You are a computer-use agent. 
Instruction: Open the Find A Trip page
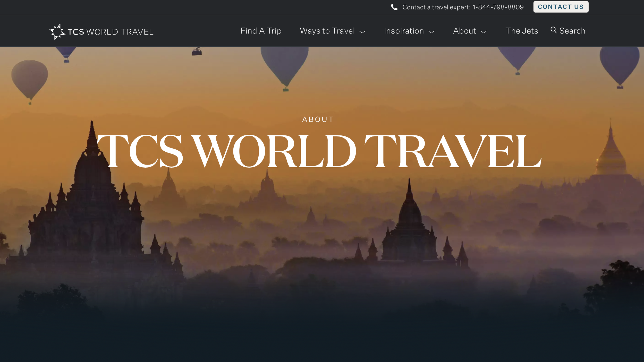[261, 31]
